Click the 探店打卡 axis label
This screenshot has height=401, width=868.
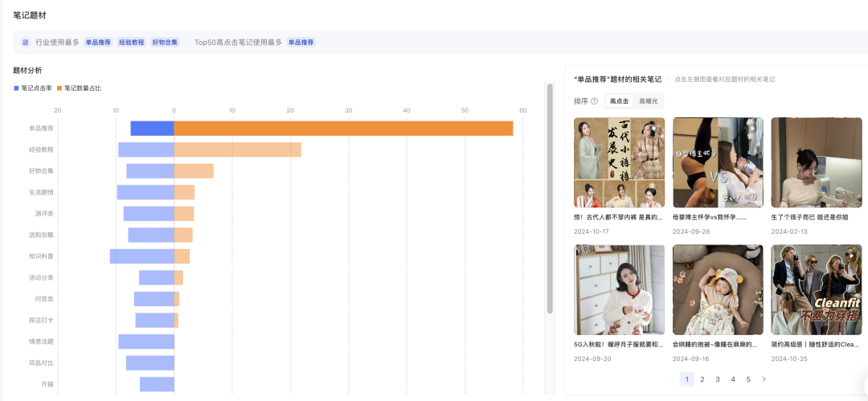coord(41,320)
